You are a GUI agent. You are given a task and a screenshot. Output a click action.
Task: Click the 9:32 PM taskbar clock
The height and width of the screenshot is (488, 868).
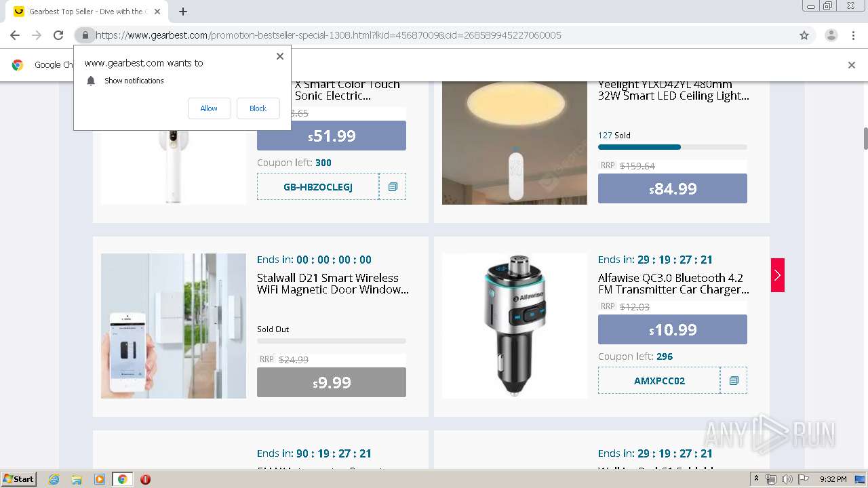tap(833, 479)
